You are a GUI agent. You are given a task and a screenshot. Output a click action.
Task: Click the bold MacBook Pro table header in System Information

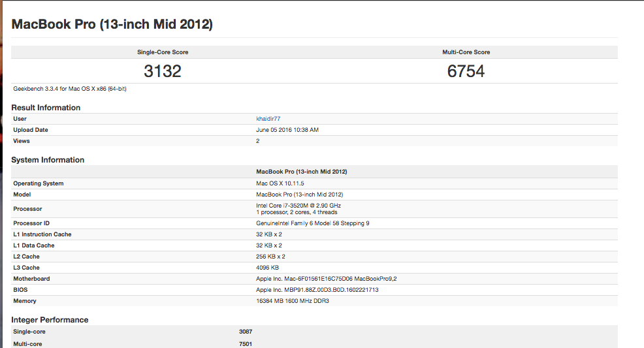coord(302,172)
